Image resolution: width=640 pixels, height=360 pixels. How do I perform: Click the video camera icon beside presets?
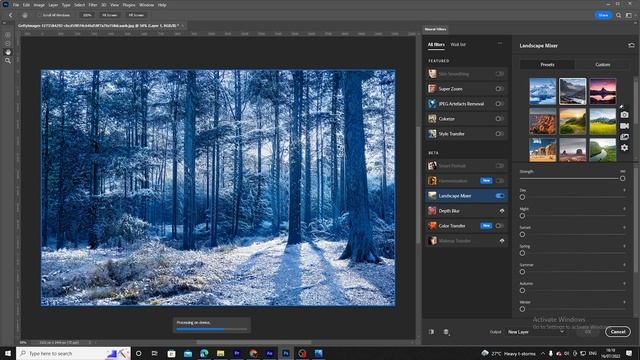click(x=624, y=126)
